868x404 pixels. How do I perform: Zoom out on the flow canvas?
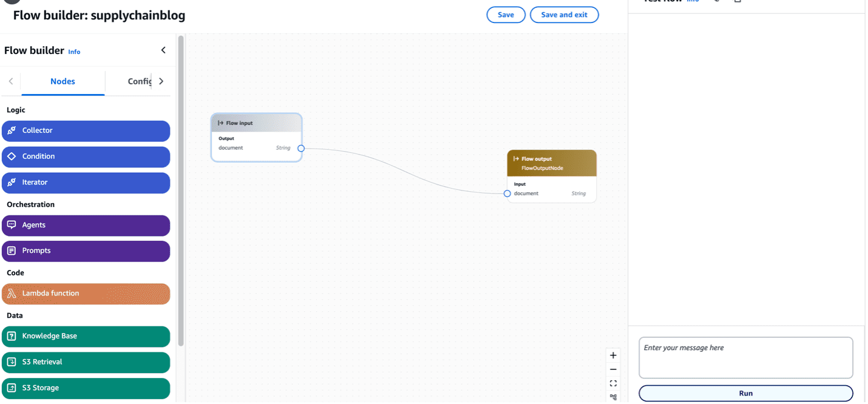[x=612, y=369]
